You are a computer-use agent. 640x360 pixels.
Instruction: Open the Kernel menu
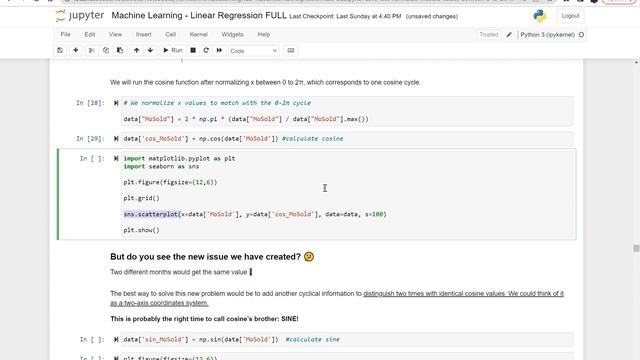(199, 35)
